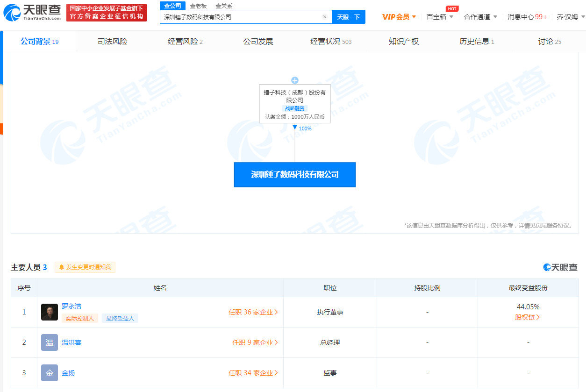
Task: Click the 总经理 position cell
Action: pos(330,342)
